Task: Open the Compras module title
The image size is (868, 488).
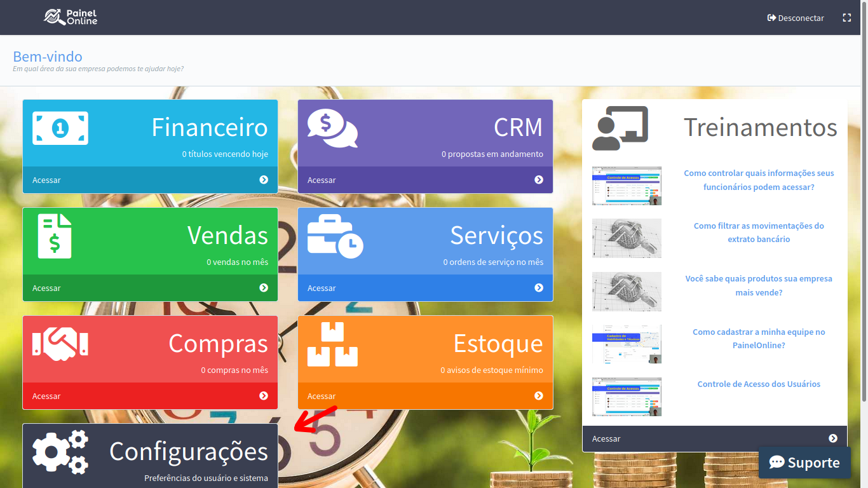Action: pos(219,343)
